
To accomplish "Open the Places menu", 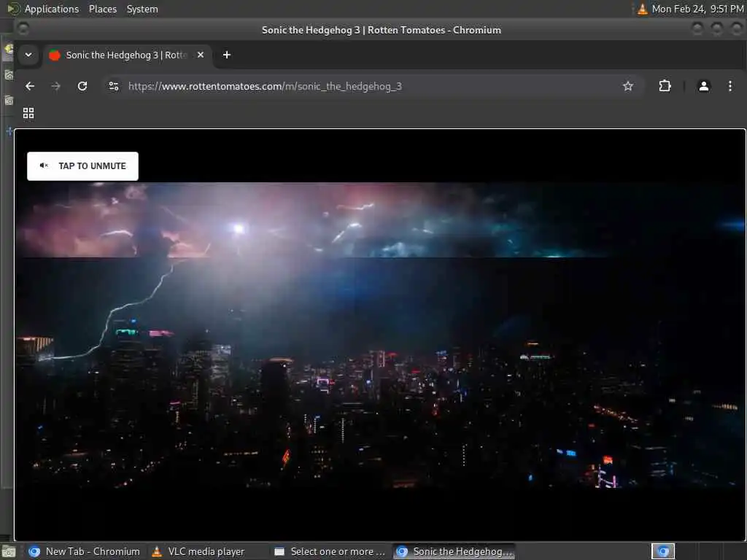I will pos(102,9).
